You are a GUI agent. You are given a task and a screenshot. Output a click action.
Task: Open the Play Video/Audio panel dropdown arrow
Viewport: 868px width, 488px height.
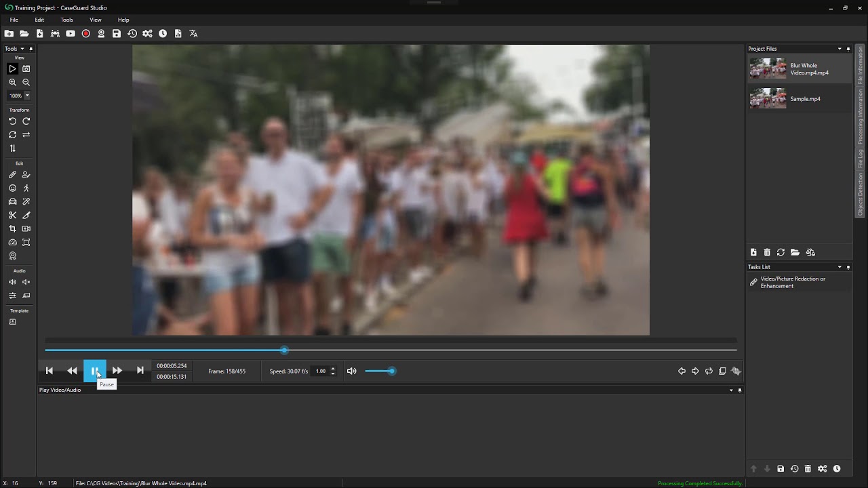click(x=731, y=390)
